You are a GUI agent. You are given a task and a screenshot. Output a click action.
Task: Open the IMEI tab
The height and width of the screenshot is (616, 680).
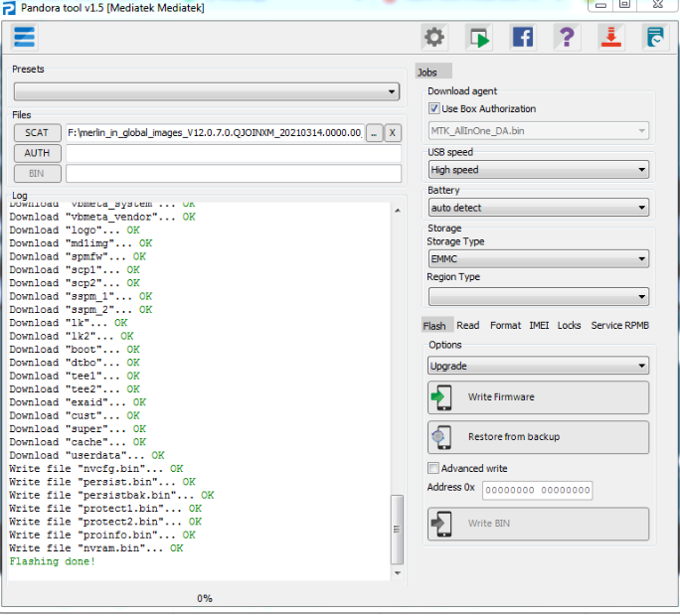(x=539, y=326)
